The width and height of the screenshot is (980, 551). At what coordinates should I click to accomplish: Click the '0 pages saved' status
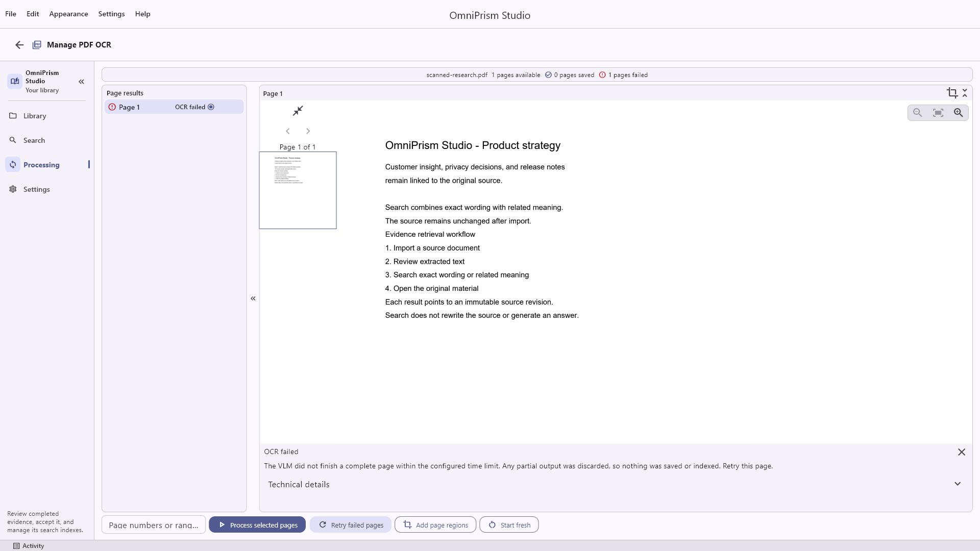point(570,75)
